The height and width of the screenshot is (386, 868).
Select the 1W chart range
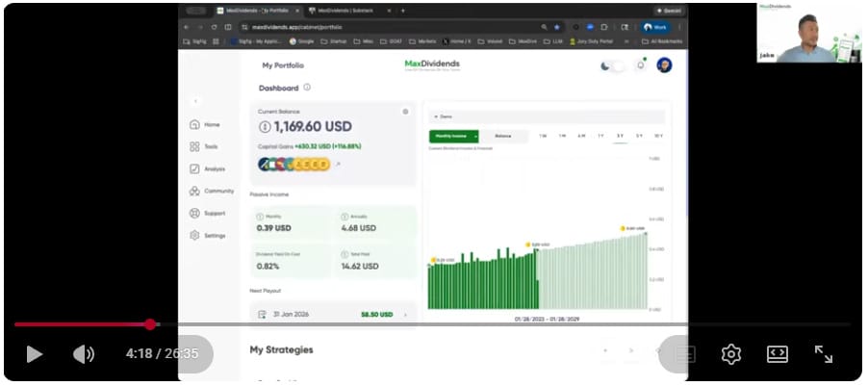pyautogui.click(x=543, y=137)
